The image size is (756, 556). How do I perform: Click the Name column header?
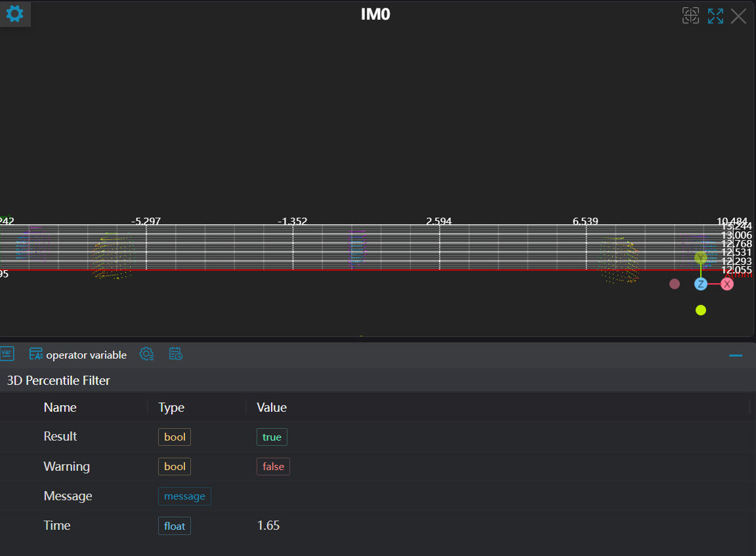pyautogui.click(x=60, y=407)
